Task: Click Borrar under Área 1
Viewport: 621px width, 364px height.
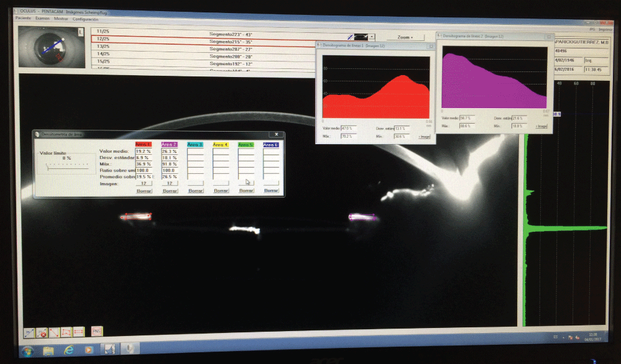Action: point(144,191)
